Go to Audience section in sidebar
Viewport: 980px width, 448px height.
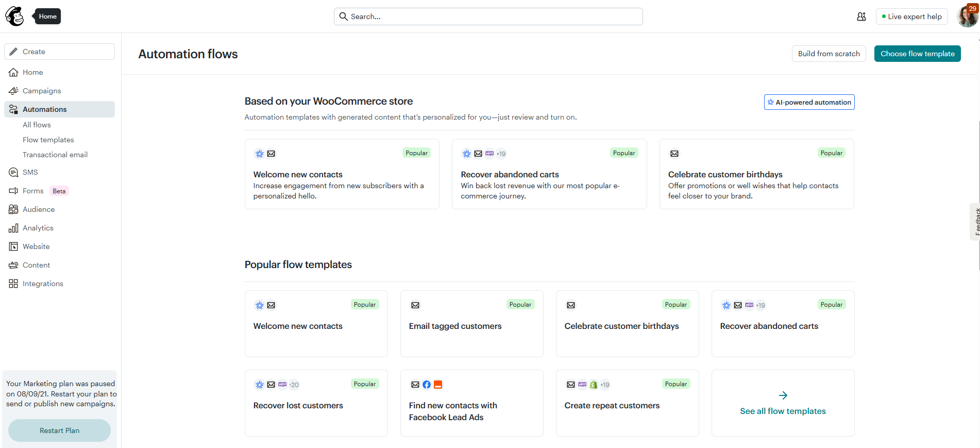38,209
